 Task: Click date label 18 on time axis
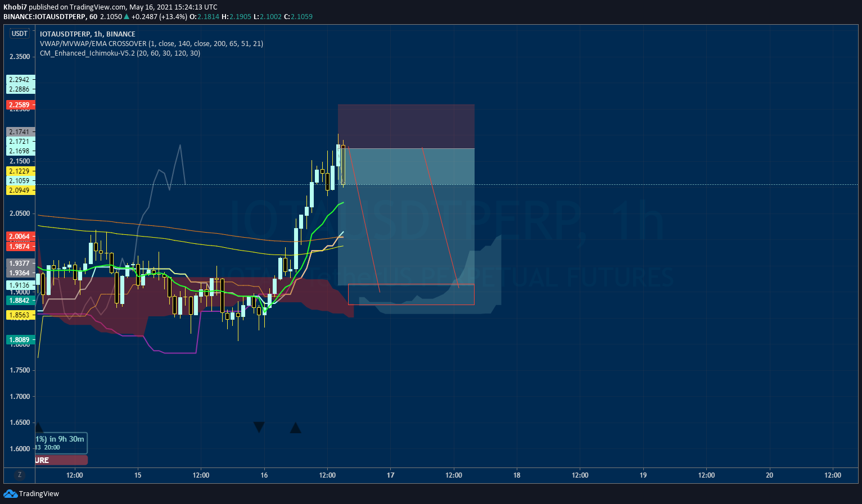pos(517,475)
